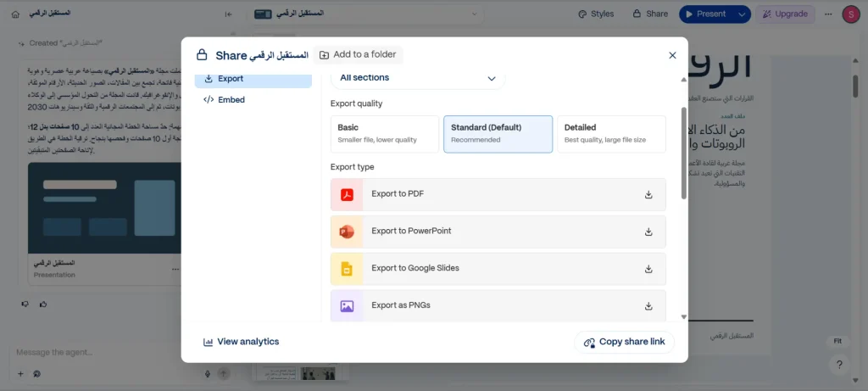Click the Upgrade button
868x391 pixels.
785,14
